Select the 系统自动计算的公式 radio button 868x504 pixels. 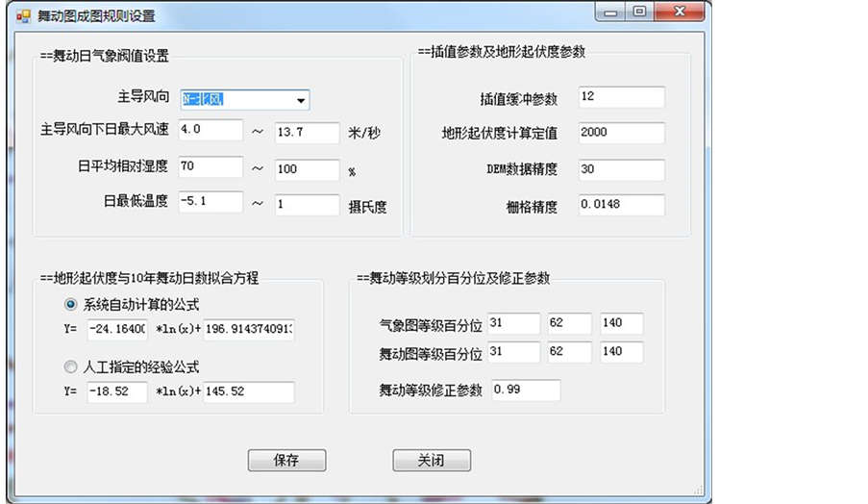[x=70, y=305]
